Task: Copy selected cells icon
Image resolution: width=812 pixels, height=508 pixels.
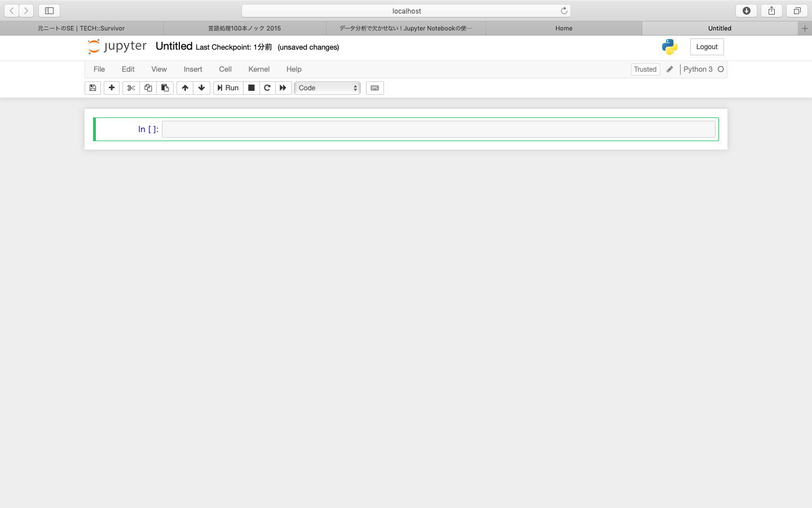Action: [148, 88]
